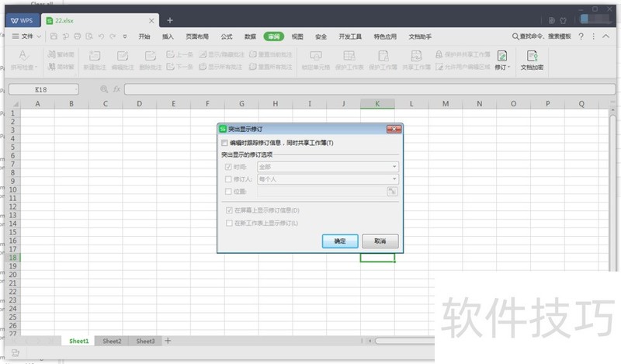Click the 删除批注 delete comment icon
Screen dimensions: 621x364
click(x=150, y=56)
